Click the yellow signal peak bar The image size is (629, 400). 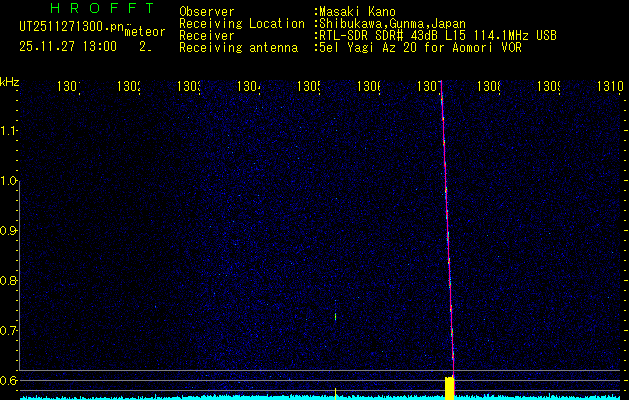pos(450,388)
